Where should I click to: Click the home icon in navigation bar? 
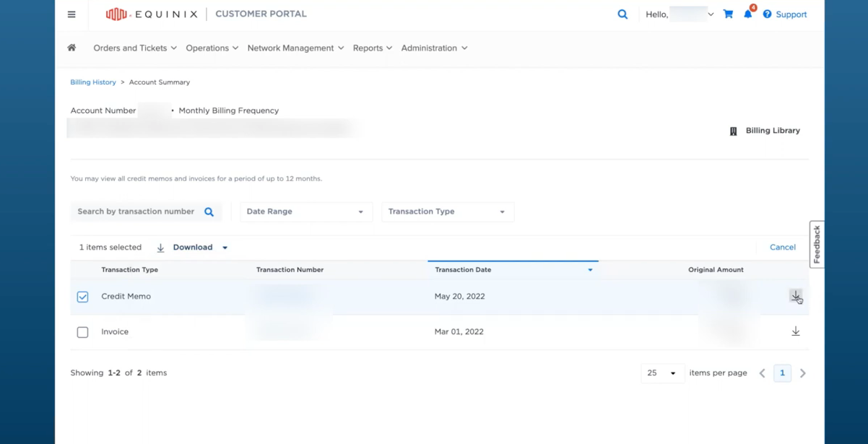click(71, 48)
